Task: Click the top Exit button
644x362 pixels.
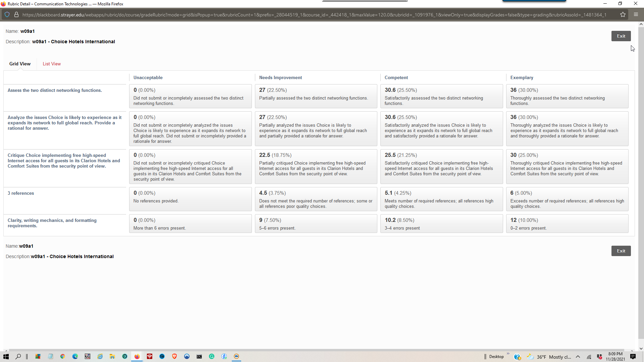Action: pos(621,36)
